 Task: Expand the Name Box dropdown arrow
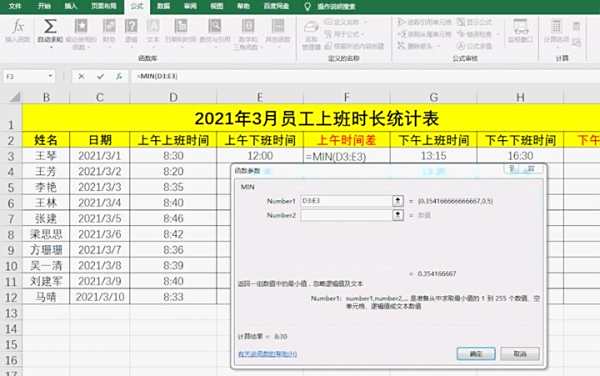(x=50, y=76)
